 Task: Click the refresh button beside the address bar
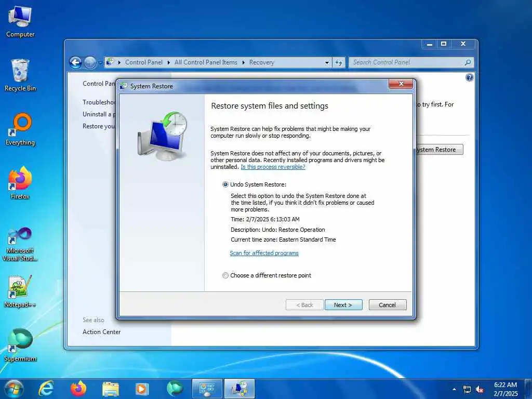339,63
